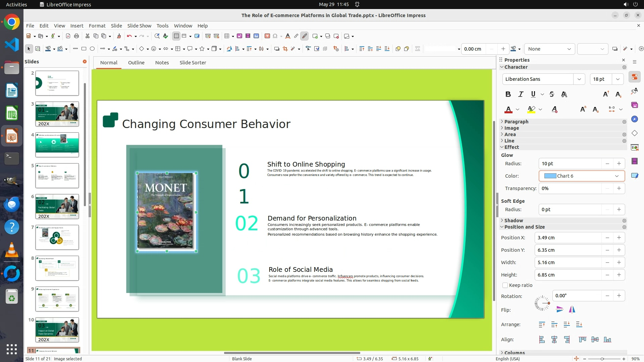
Task: Click the Strikethrough icon
Action: pos(552,95)
